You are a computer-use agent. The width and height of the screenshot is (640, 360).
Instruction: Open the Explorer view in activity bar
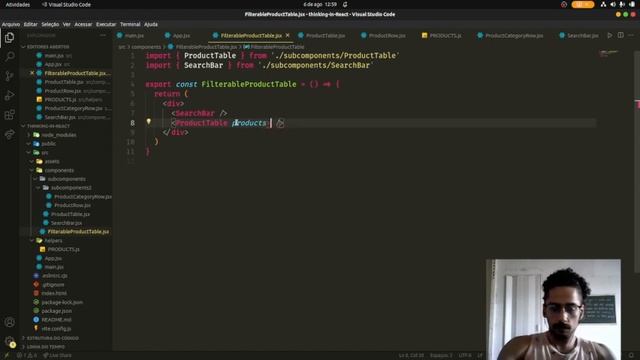point(9,38)
